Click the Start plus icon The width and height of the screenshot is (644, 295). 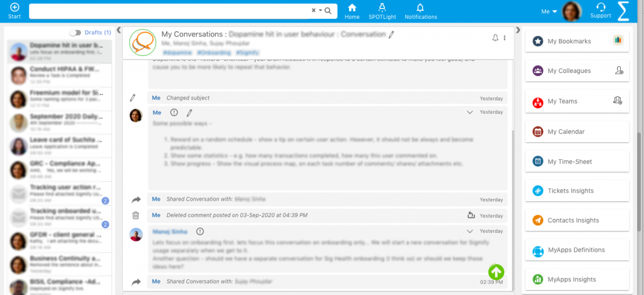coord(14,7)
